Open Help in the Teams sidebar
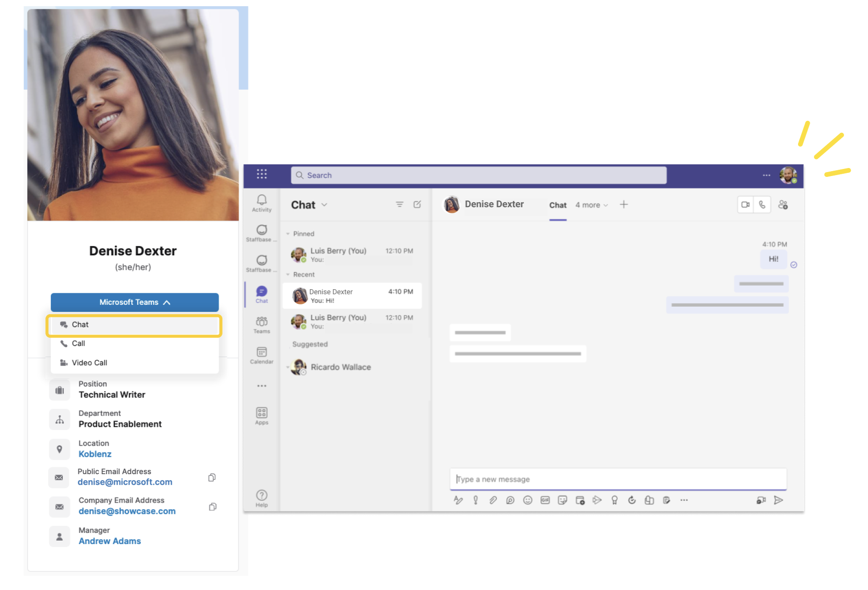 tap(262, 498)
